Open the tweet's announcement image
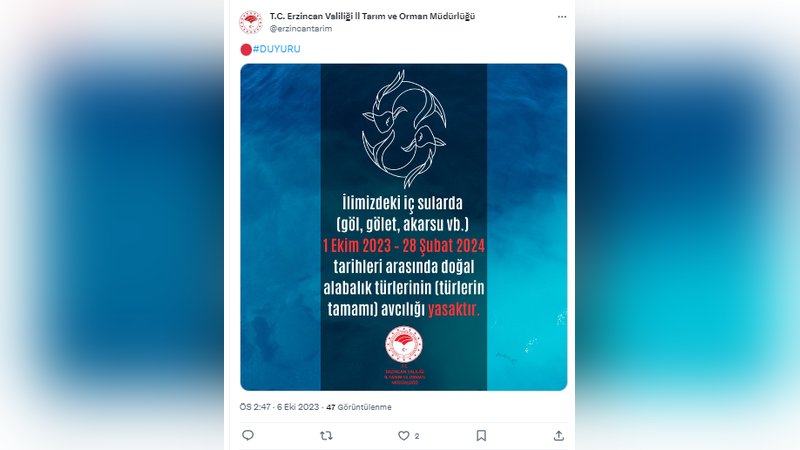This screenshot has height=450, width=800. point(404,227)
